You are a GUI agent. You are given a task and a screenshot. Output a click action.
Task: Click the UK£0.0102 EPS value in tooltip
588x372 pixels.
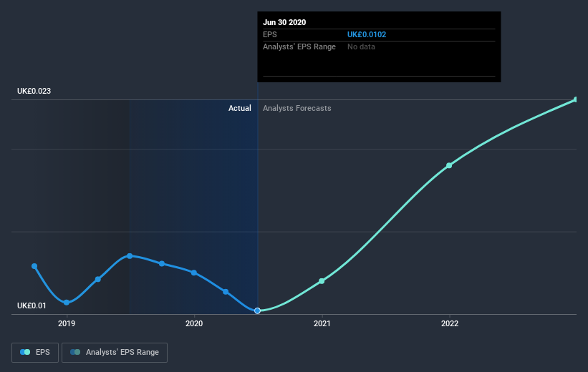click(367, 34)
